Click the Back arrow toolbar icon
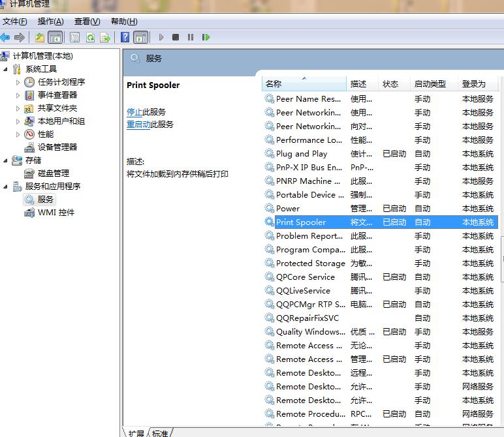 point(5,38)
